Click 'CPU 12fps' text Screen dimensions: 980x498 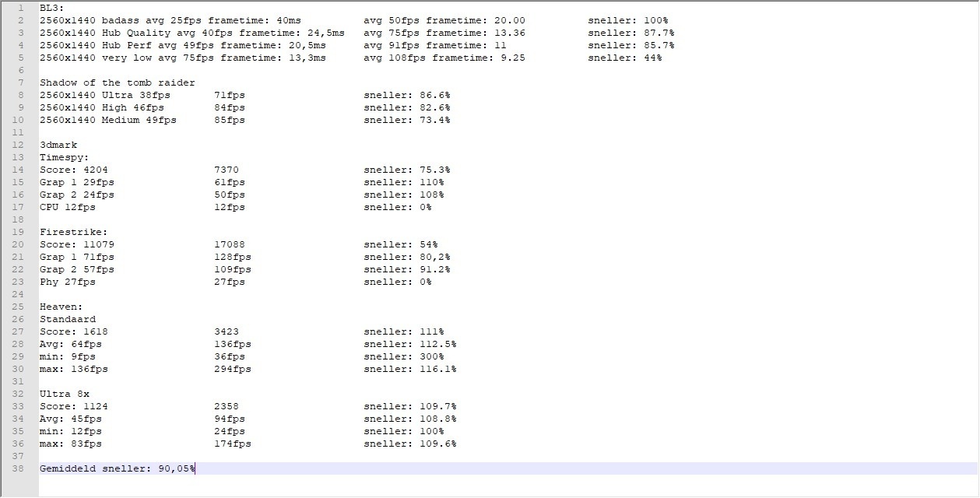68,207
